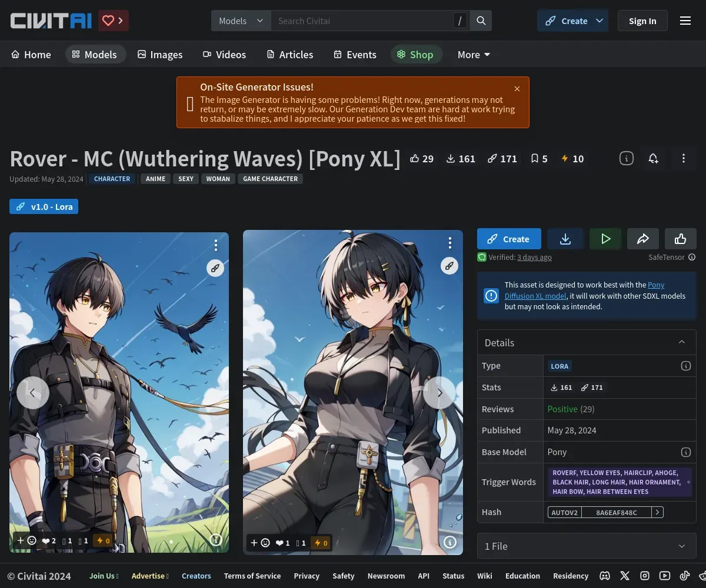Focus the Search Civitai input field
The width and height of the screenshot is (706, 588).
click(x=362, y=21)
